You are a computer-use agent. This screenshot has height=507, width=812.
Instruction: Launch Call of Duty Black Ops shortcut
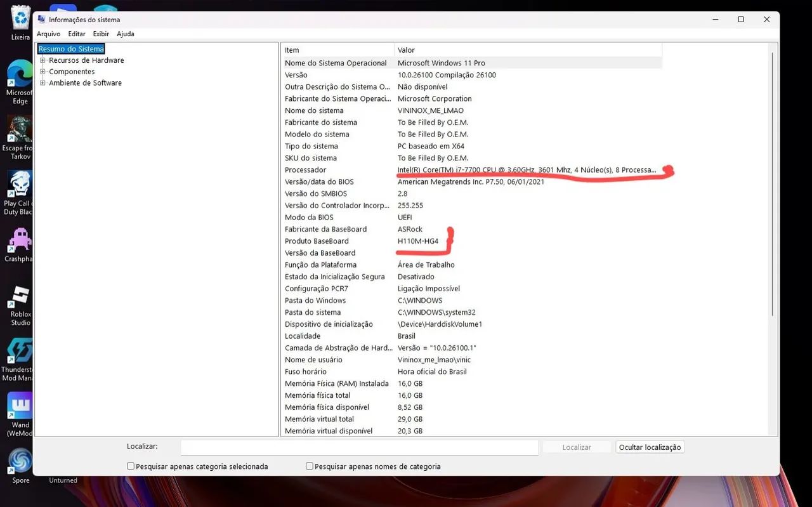pos(20,193)
